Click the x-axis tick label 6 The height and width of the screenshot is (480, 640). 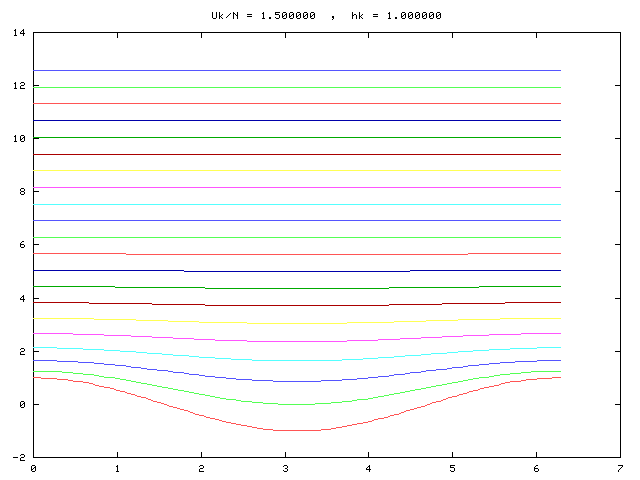[x=537, y=468]
